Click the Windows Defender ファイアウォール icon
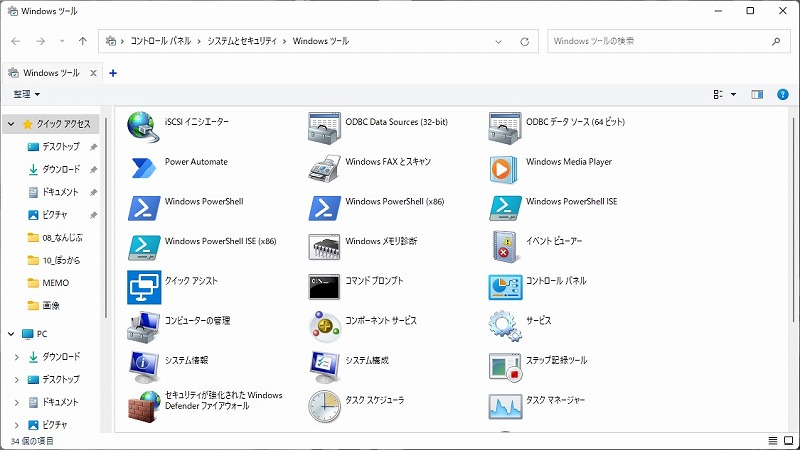 [143, 407]
